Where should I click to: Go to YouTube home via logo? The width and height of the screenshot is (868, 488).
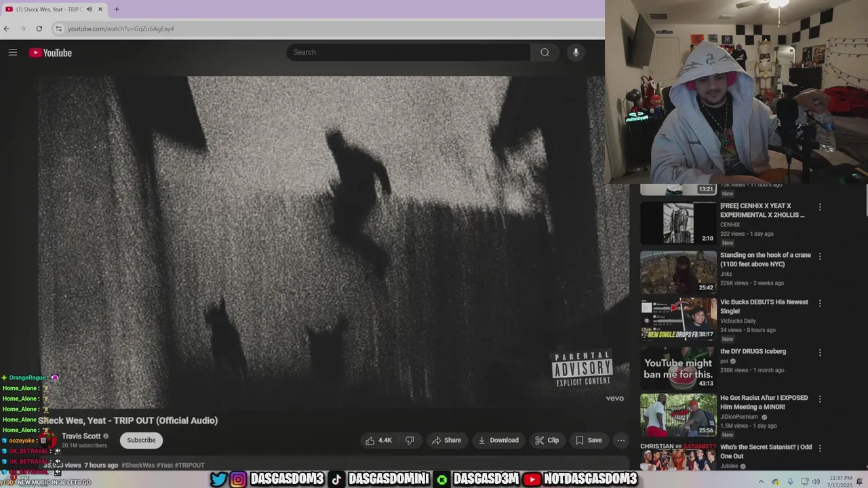(x=50, y=52)
